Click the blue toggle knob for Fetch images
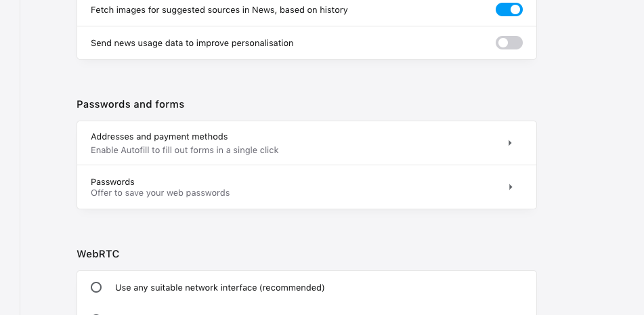This screenshot has width=644, height=315. click(x=515, y=9)
